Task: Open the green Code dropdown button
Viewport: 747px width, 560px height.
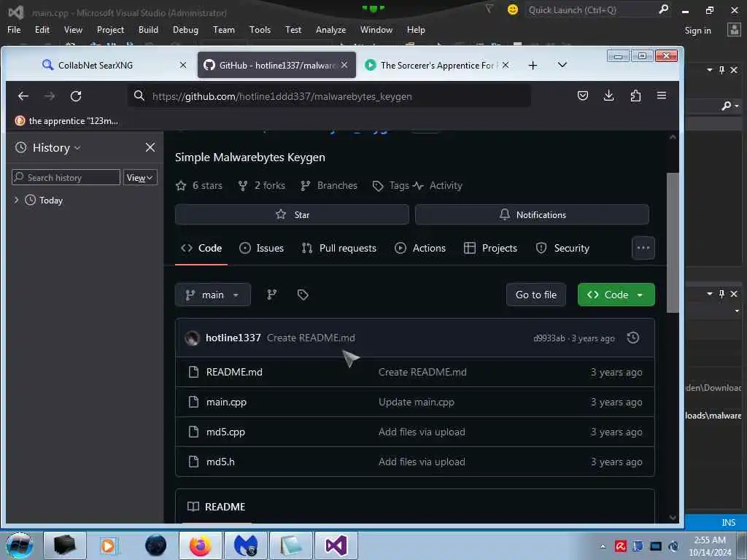Action: click(616, 295)
